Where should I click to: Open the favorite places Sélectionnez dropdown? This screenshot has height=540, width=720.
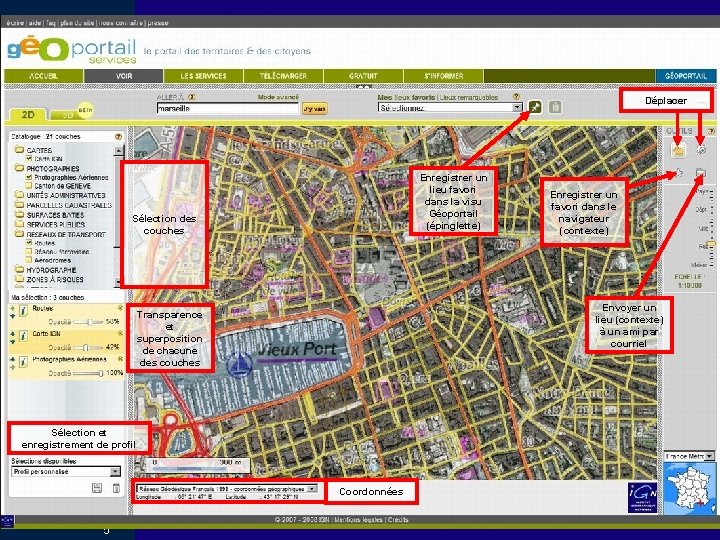tap(450, 107)
